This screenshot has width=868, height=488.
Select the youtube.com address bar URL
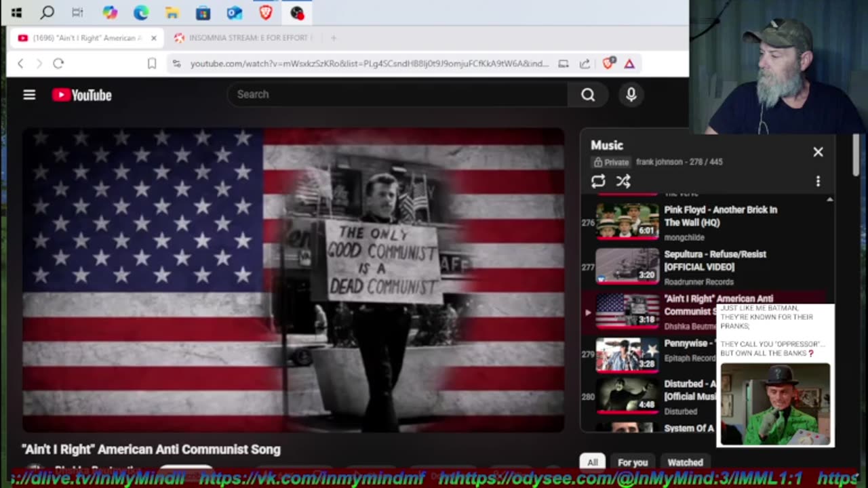(x=369, y=64)
